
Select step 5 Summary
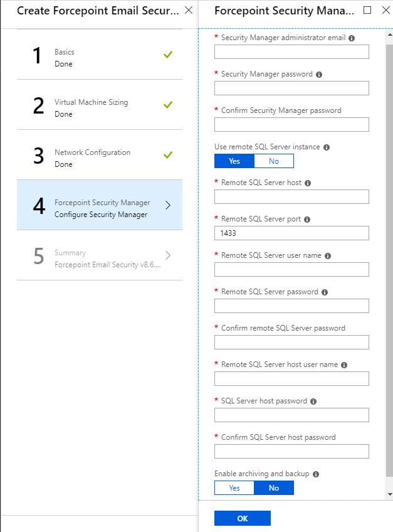click(100, 255)
